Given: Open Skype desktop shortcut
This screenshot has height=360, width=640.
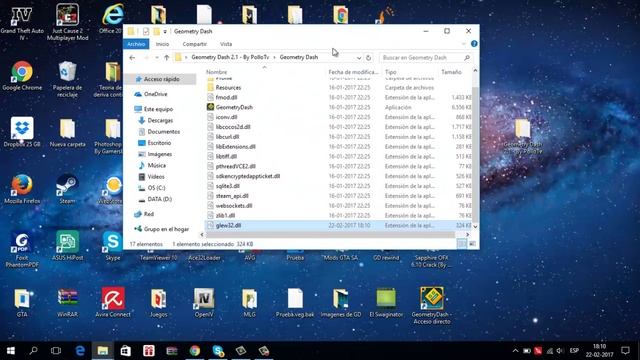Looking at the screenshot, I should [113, 246].
